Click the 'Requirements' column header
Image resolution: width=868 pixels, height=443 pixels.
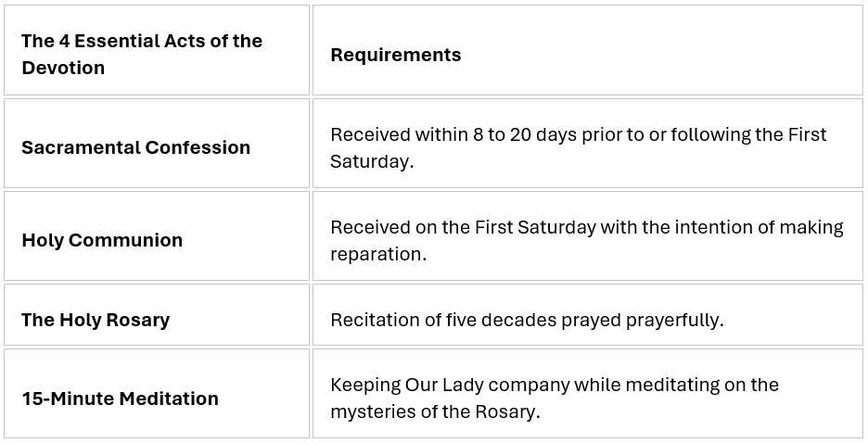(x=587, y=50)
